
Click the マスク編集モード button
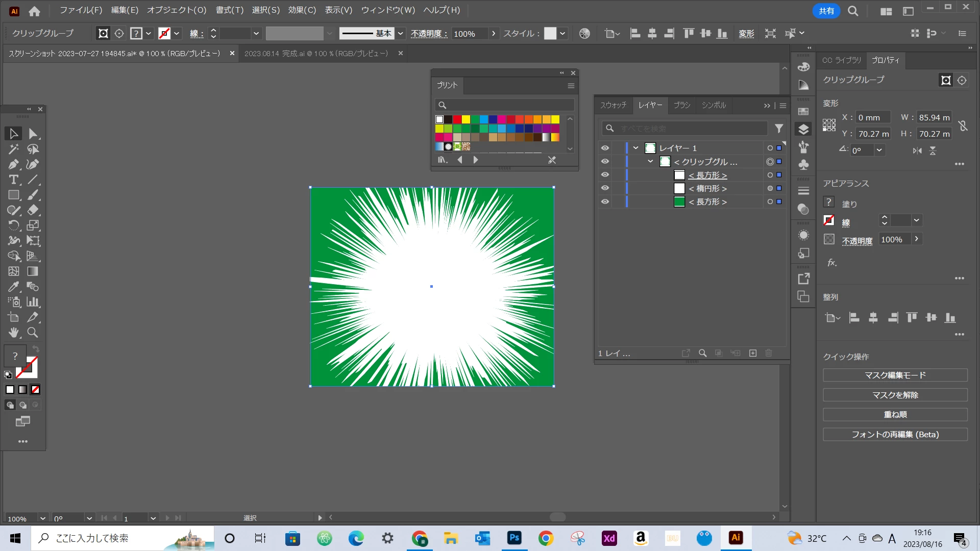tap(895, 375)
